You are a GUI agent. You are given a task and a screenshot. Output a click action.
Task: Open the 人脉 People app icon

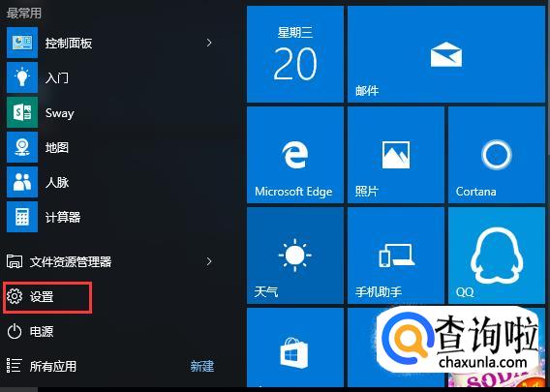click(22, 182)
